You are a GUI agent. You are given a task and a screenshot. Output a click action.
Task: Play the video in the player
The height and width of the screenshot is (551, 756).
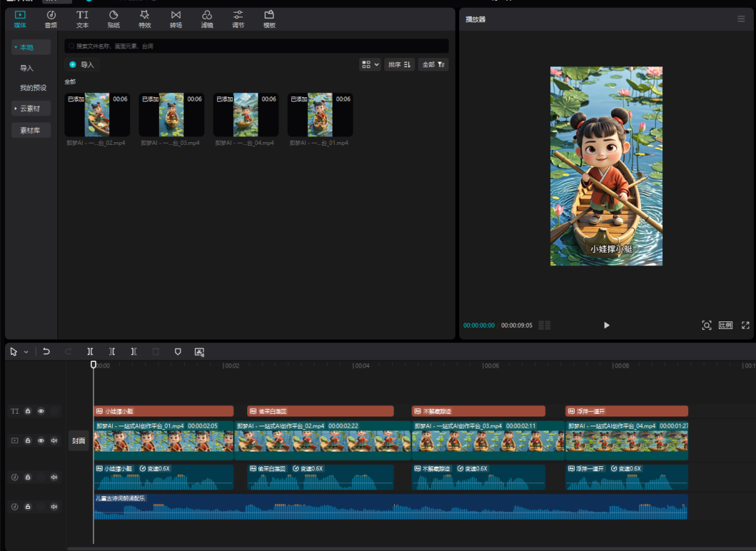point(606,325)
